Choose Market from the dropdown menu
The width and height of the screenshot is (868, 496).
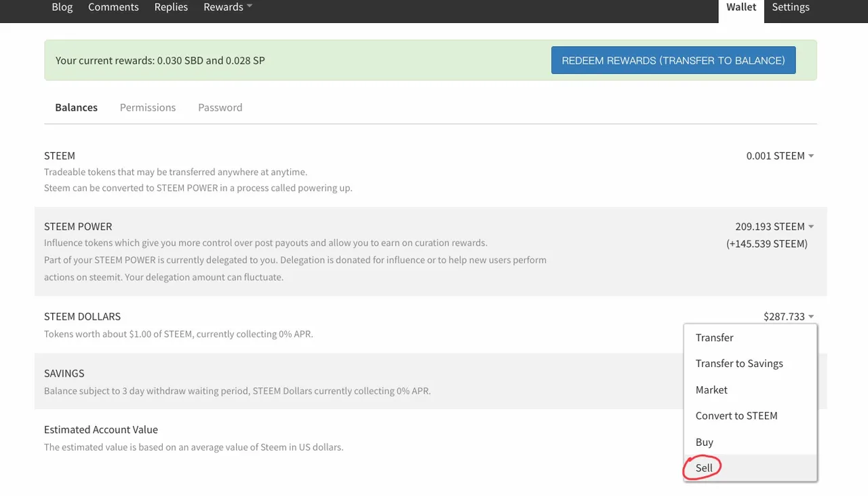751,389
